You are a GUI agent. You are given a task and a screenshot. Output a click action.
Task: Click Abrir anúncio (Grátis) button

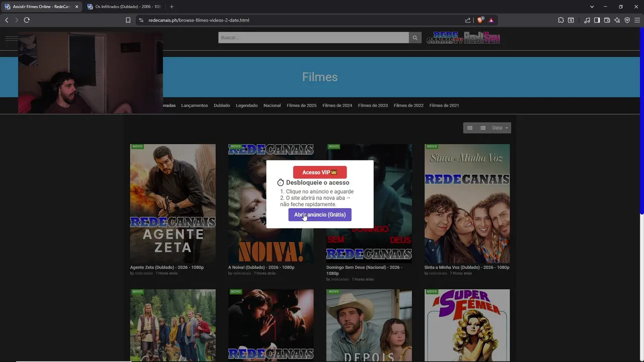(320, 215)
